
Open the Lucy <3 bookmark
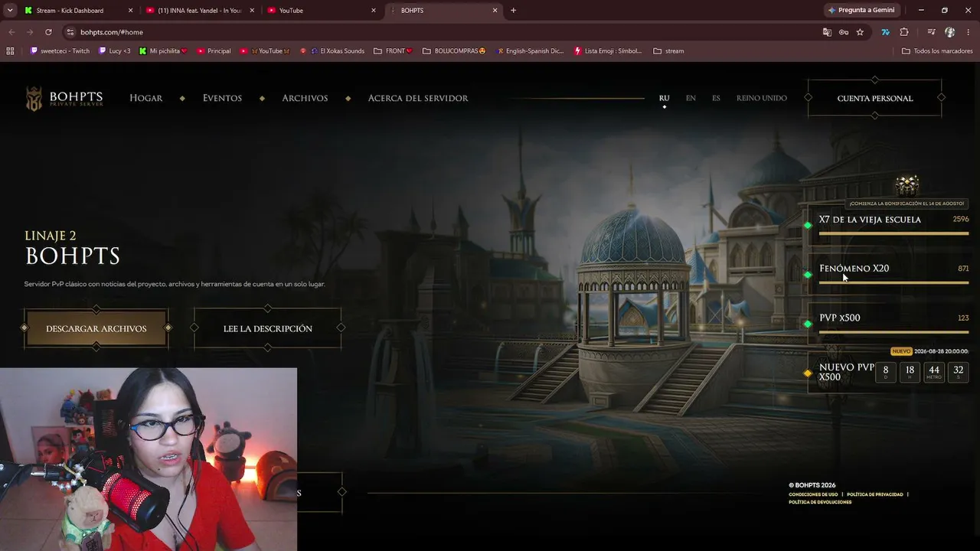tap(114, 51)
